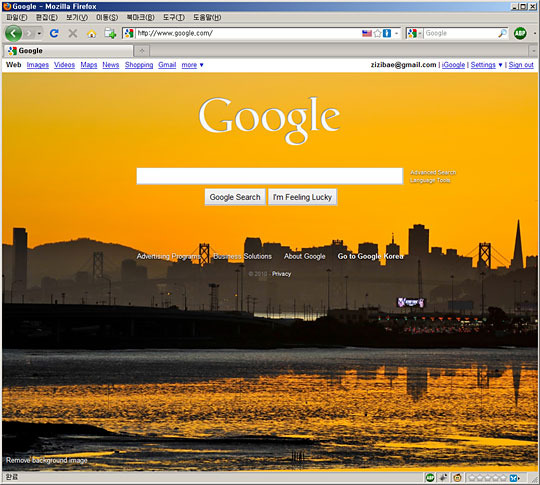Click Go to Google Korea link

(370, 256)
